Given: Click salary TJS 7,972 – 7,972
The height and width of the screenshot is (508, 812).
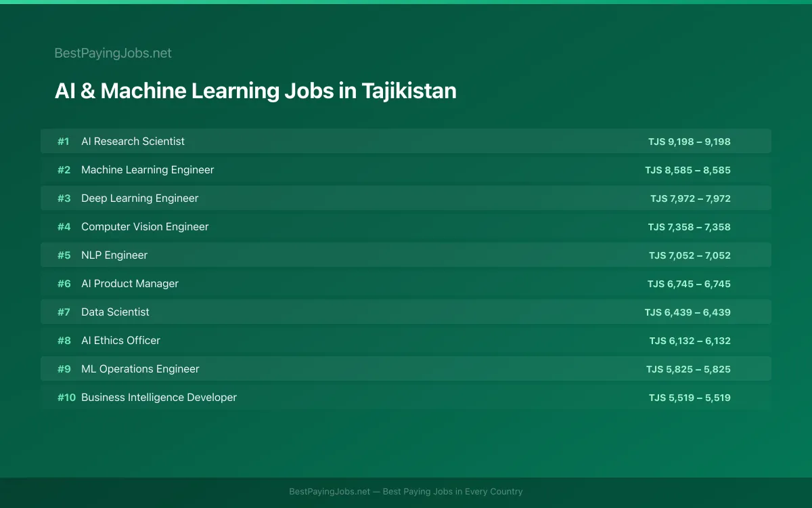Looking at the screenshot, I should click(x=690, y=198).
